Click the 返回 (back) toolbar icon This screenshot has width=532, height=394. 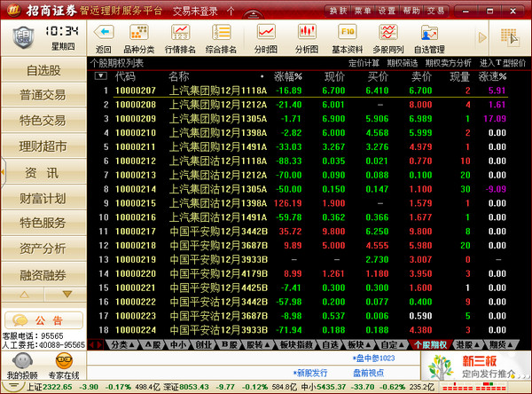103,38
